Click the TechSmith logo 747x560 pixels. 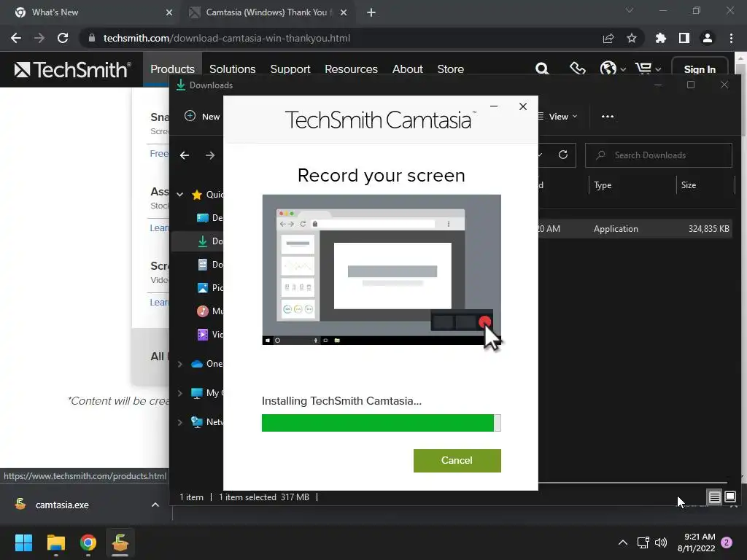[72, 69]
